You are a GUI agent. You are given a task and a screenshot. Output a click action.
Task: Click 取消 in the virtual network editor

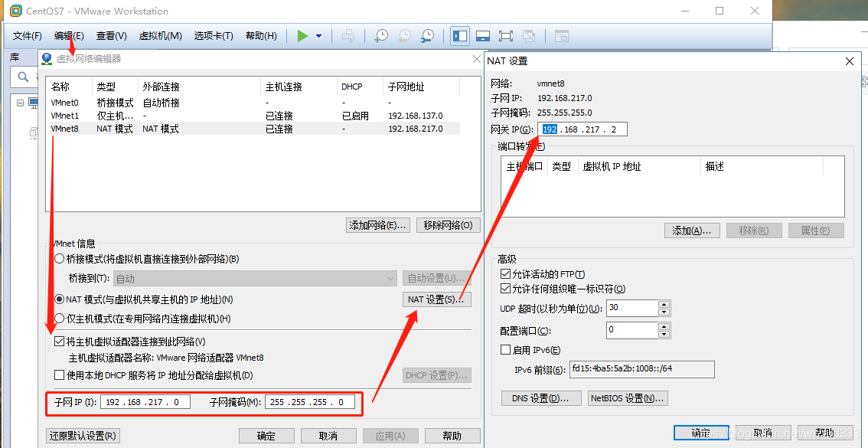[x=328, y=436]
